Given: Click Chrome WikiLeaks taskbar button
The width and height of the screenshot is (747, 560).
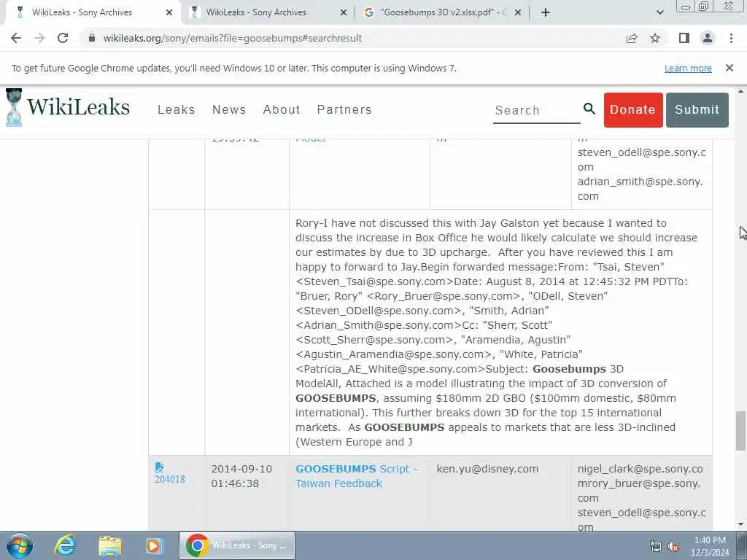Looking at the screenshot, I should click(x=237, y=545).
